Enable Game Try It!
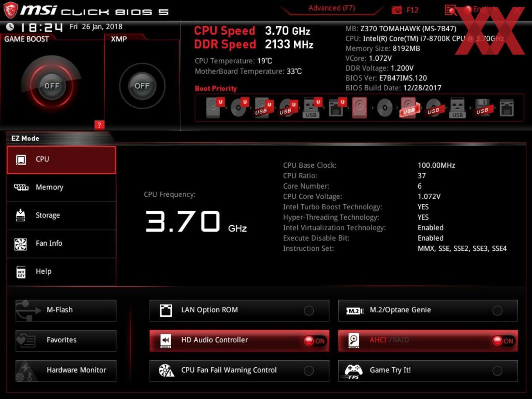Screen dimensions: 532x399 [x=428, y=371]
